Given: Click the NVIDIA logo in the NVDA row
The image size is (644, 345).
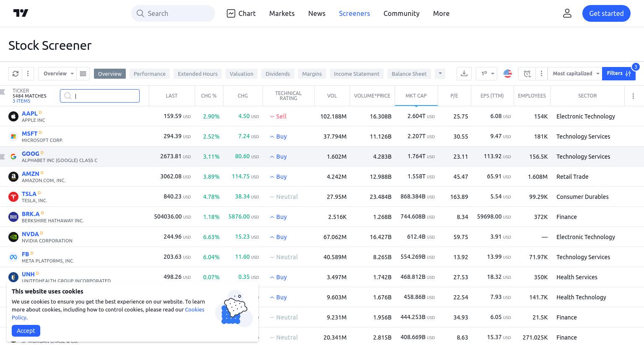Looking at the screenshot, I should click(13, 237).
